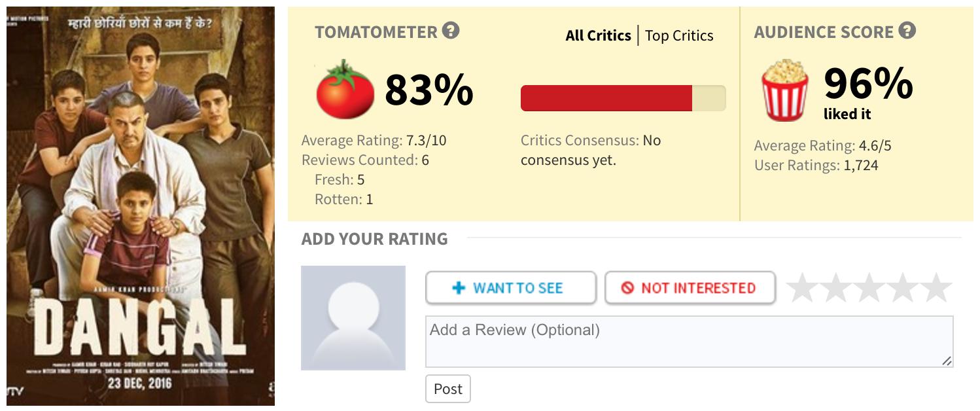The image size is (980, 411).
Task: Click the Tomatometer help question mark icon
Action: pos(451,30)
